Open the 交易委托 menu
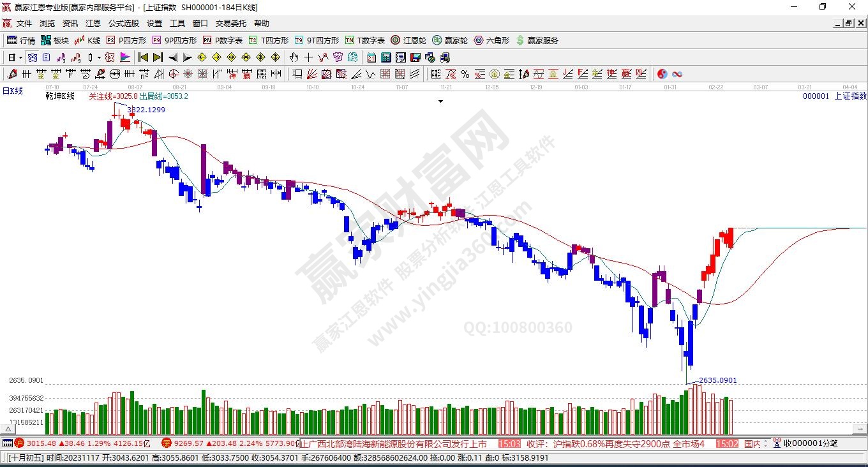 click(x=230, y=24)
